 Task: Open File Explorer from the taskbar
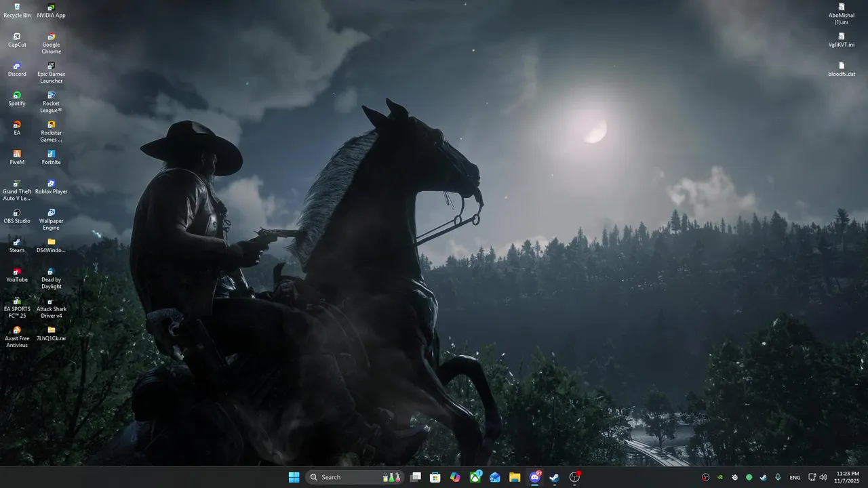[515, 477]
